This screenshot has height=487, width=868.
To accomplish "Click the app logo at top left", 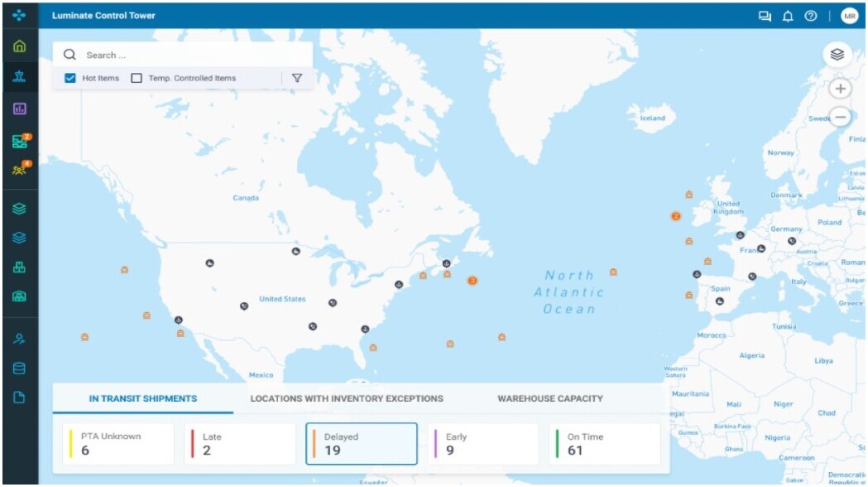I will tap(19, 16).
